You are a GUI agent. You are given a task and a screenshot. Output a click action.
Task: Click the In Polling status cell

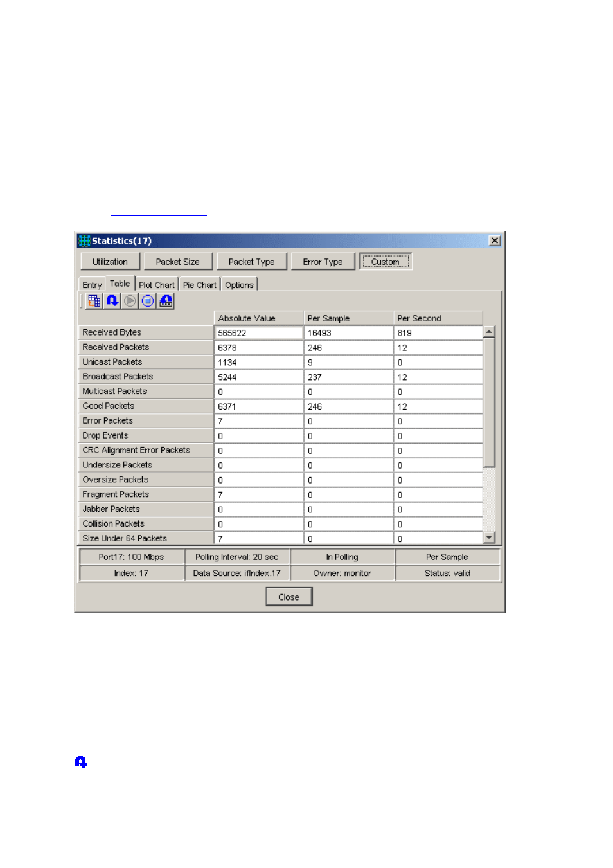pos(342,557)
